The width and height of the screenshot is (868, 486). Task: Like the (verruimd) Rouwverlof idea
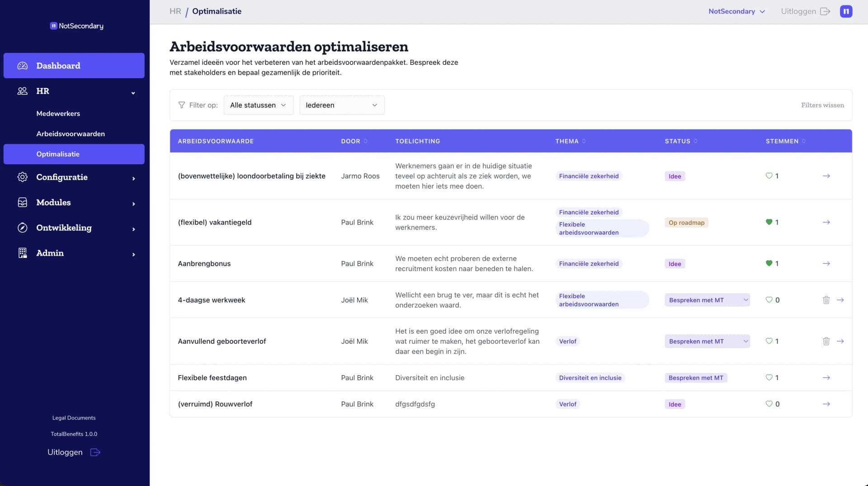coord(769,404)
